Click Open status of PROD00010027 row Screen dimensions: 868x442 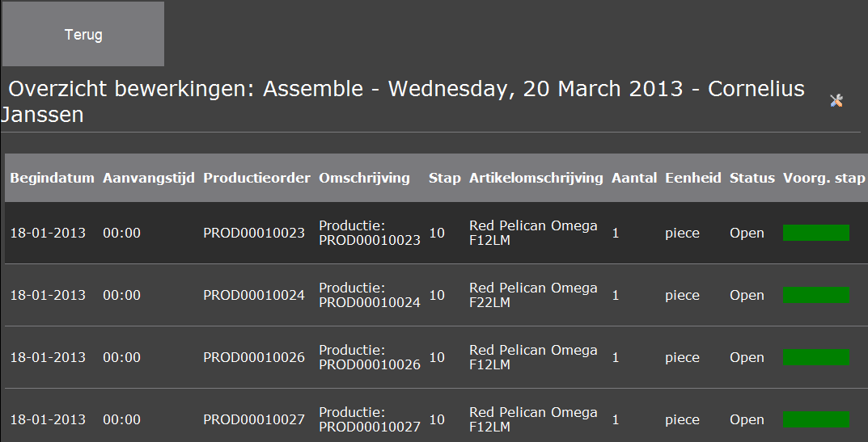pos(747,420)
